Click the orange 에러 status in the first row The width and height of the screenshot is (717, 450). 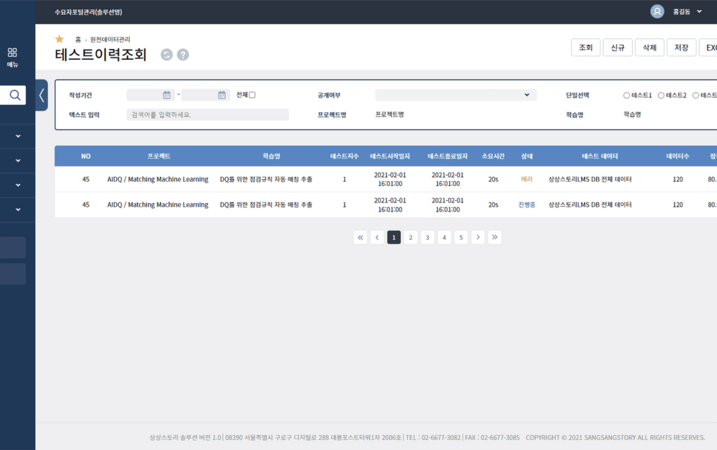click(527, 179)
